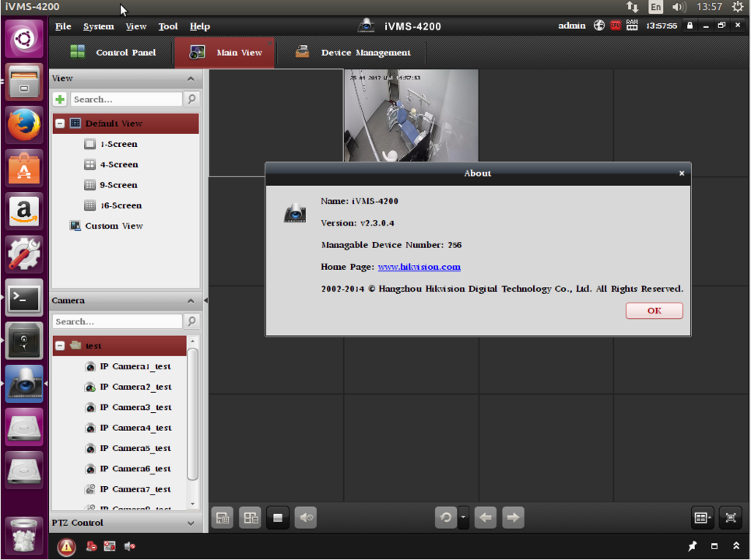Select IP Camera4_test
This screenshot has width=751, height=560.
(x=135, y=428)
